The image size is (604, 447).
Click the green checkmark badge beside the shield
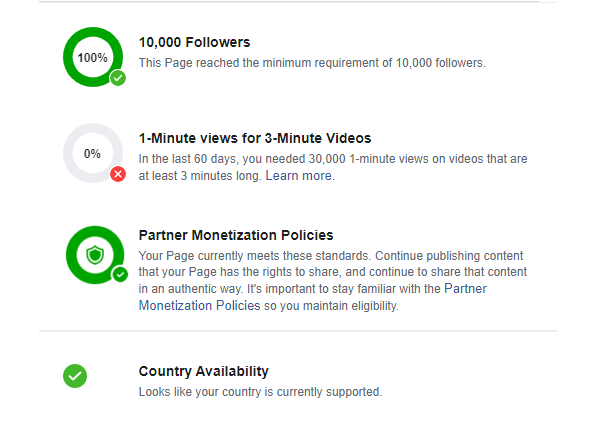[120, 273]
